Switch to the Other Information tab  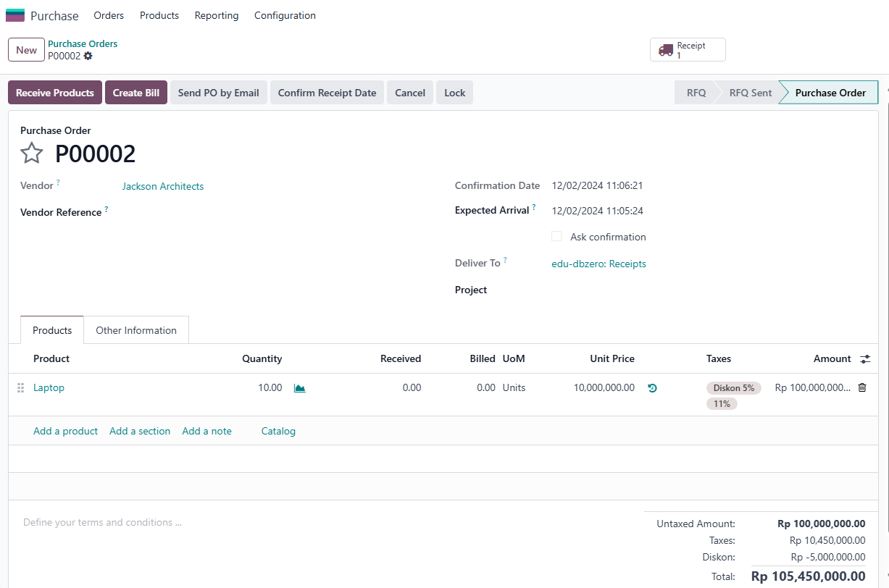tap(136, 330)
